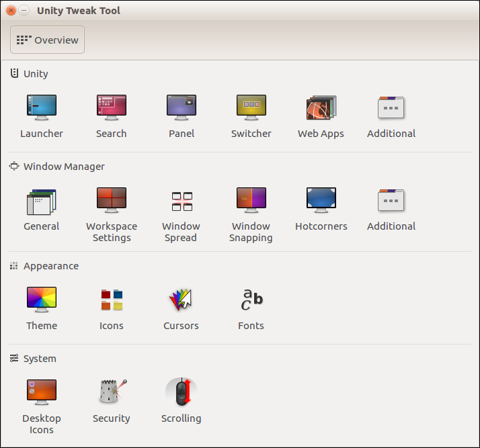Open the Fonts settings icon

pyautogui.click(x=251, y=300)
